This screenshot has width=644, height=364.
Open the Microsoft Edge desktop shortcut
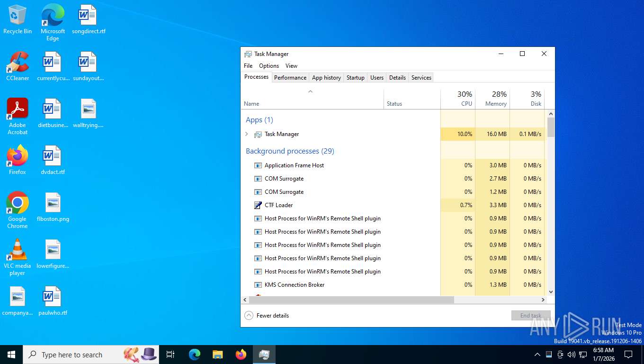[x=53, y=22]
